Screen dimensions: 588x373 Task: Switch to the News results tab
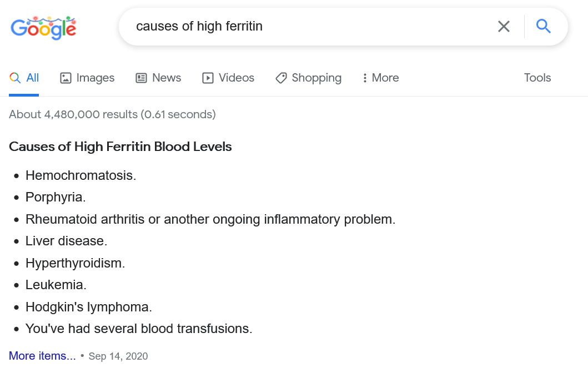click(159, 78)
